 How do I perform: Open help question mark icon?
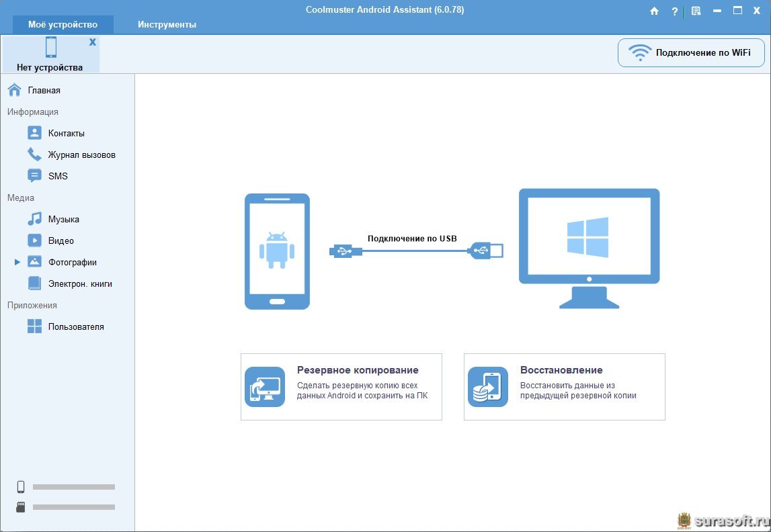(675, 11)
